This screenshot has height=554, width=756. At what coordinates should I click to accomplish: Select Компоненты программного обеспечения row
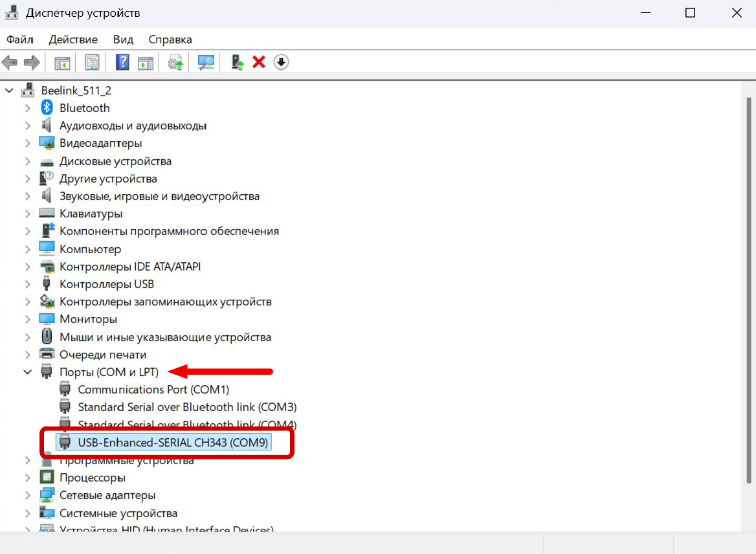pos(169,231)
